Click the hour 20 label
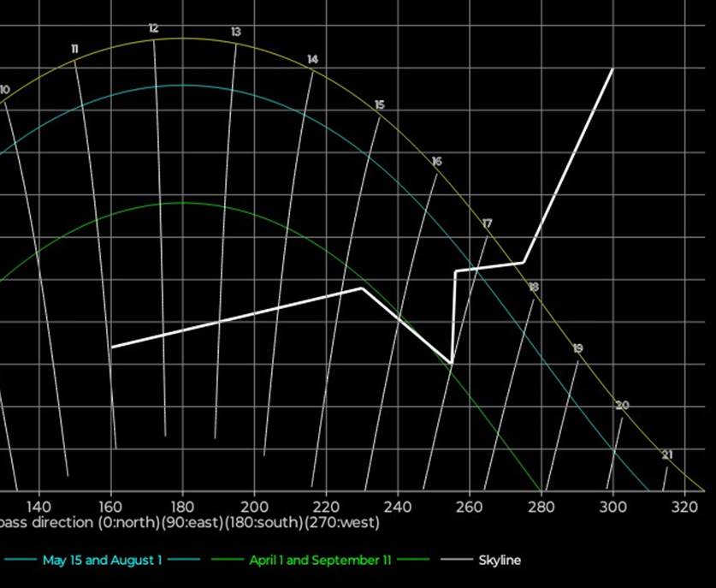Screen dimensions: 716x588 click(x=622, y=405)
